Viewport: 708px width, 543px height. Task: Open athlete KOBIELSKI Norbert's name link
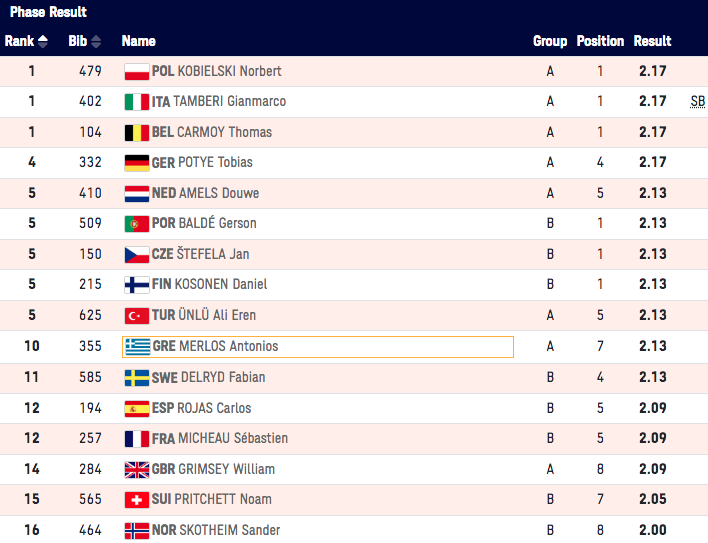tap(229, 71)
